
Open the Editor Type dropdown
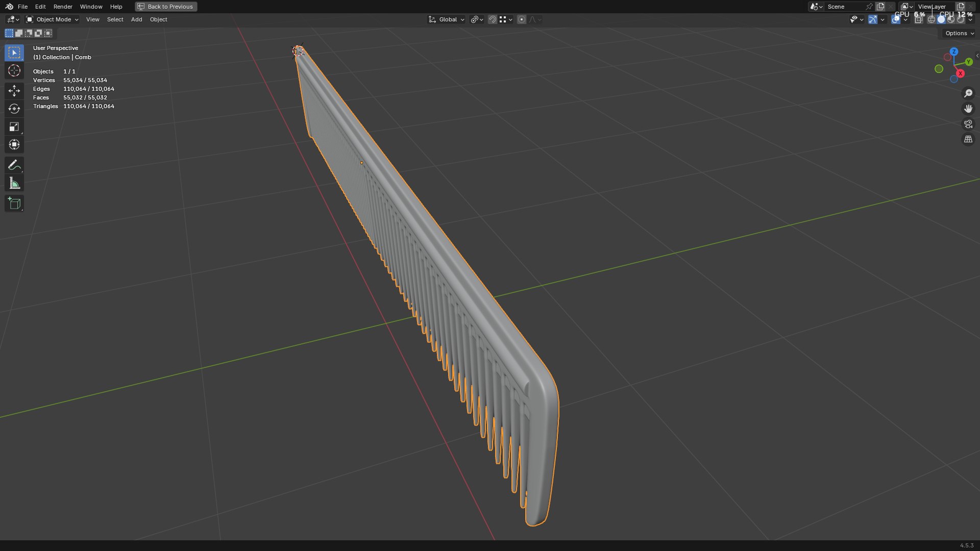[13, 19]
